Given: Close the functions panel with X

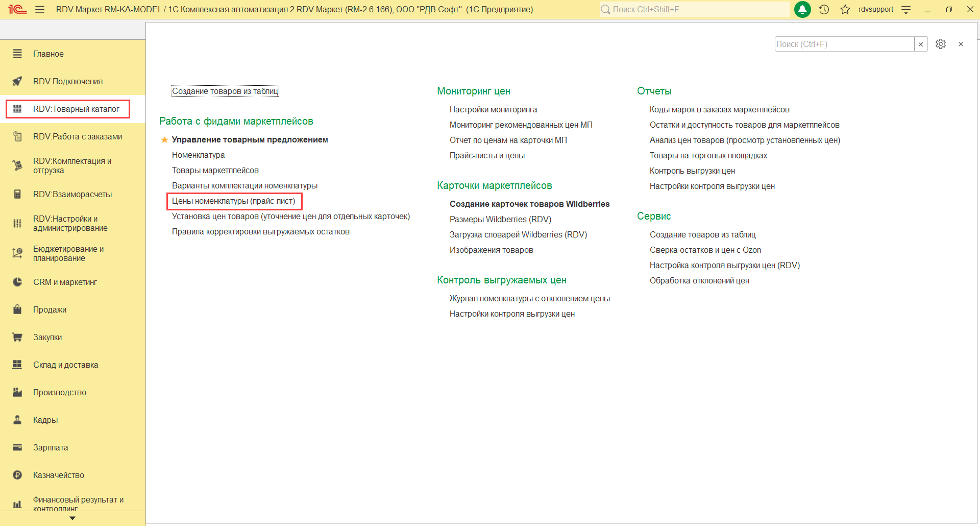Looking at the screenshot, I should tap(961, 44).
